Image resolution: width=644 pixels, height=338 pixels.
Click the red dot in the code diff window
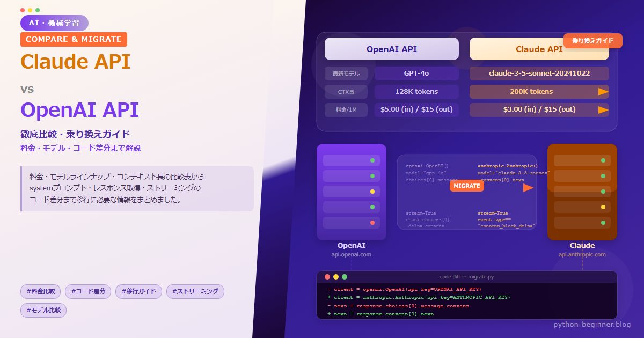point(327,277)
